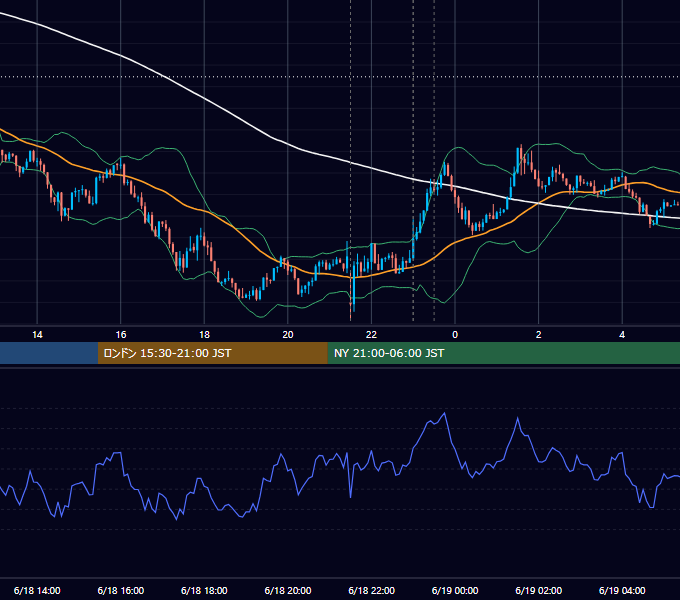680x600 pixels.
Task: Click the 6/18 16:00 time label
Action: pyautogui.click(x=121, y=590)
